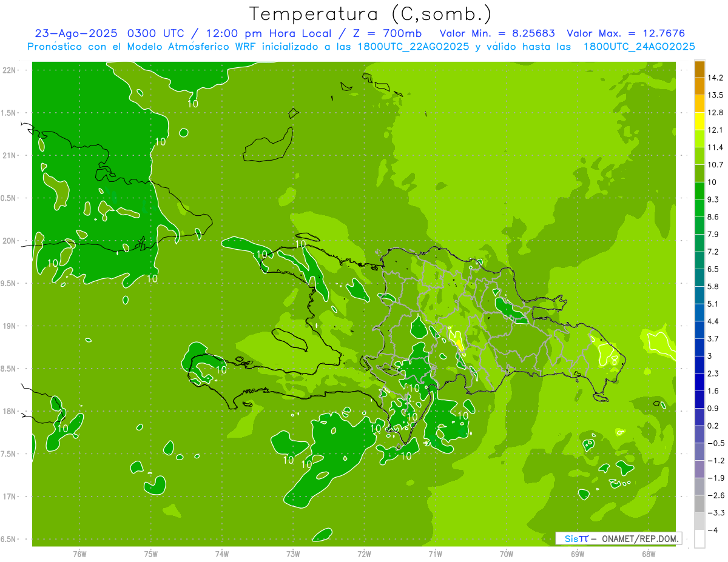This screenshot has width=728, height=562.
Task: Click the latitude label '20N'
Action: pos(8,241)
